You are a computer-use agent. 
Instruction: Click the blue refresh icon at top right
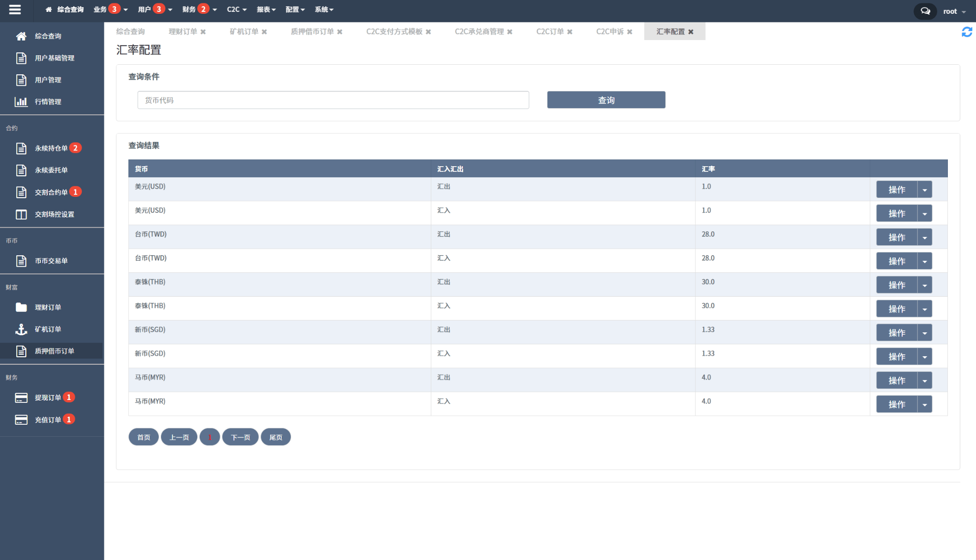tap(967, 32)
